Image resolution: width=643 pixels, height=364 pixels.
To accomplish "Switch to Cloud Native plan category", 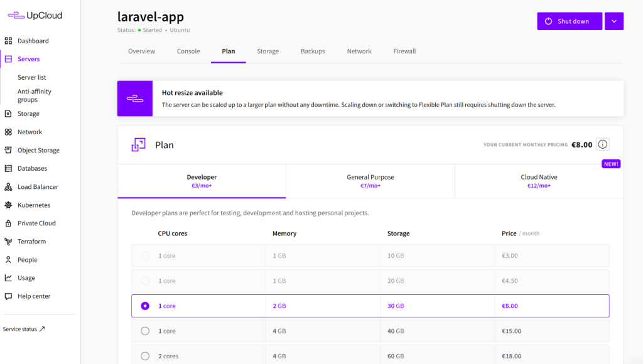I will coord(538,181).
